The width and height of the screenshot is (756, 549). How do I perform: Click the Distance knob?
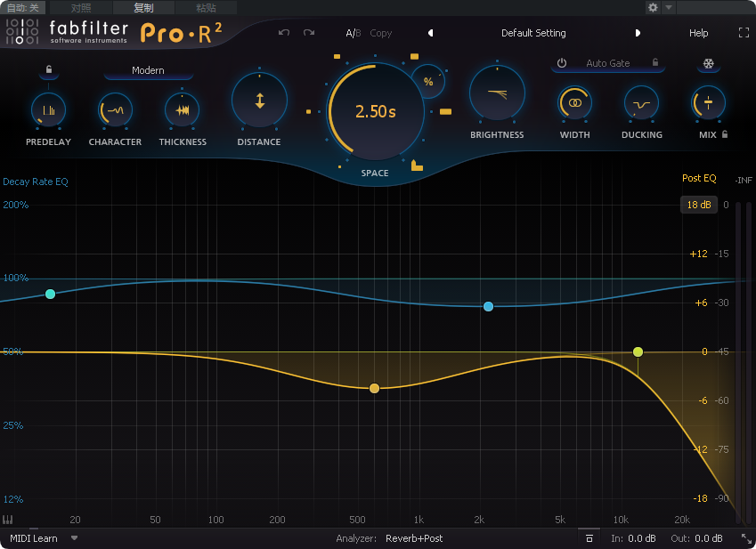pos(259,101)
